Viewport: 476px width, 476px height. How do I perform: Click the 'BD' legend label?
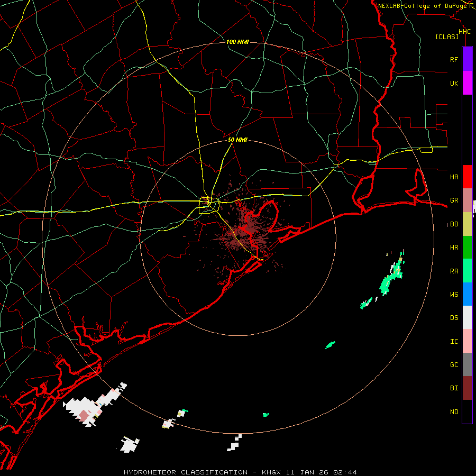[454, 224]
